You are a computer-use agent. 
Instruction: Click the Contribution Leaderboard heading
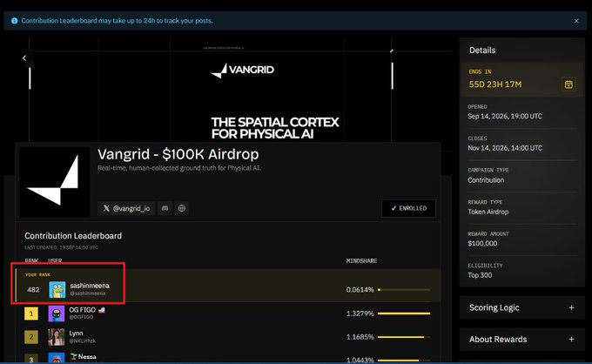[x=73, y=236]
